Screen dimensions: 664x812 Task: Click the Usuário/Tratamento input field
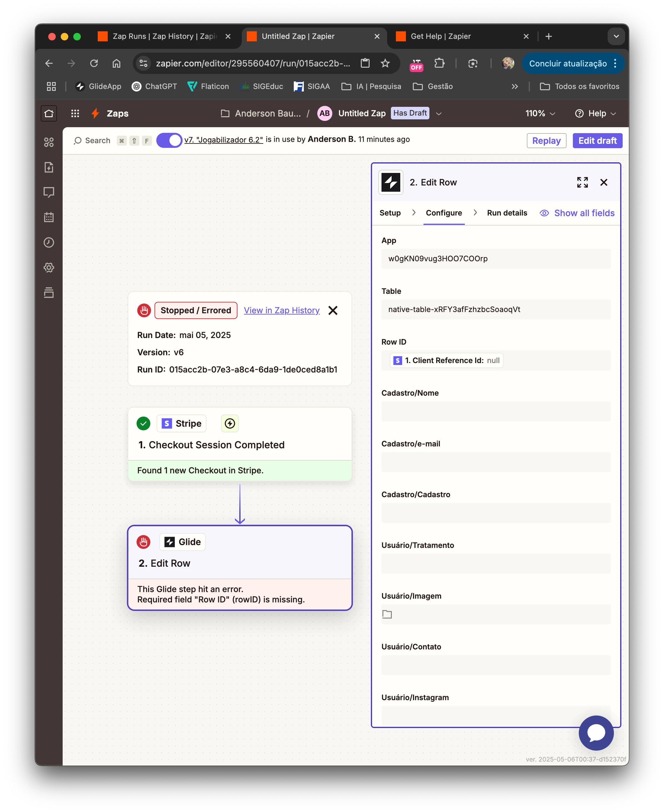pyautogui.click(x=496, y=563)
